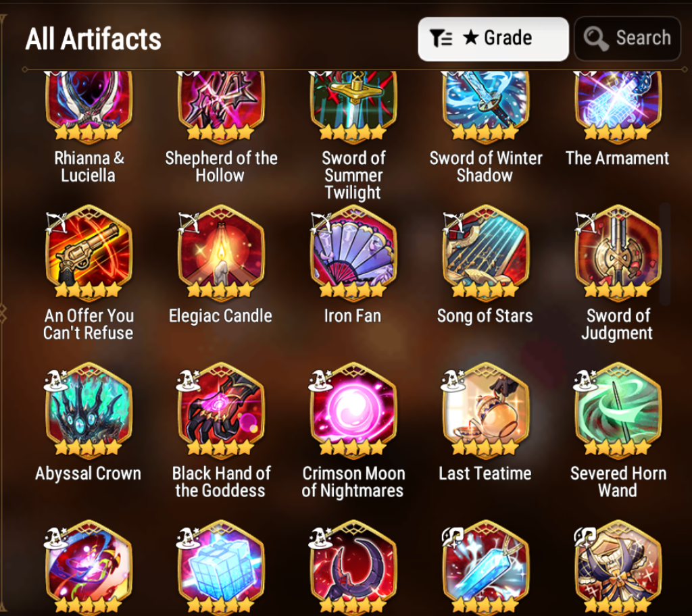The width and height of the screenshot is (692, 616).
Task: Open the Shepherd of the Hollow artifact
Action: [x=221, y=107]
